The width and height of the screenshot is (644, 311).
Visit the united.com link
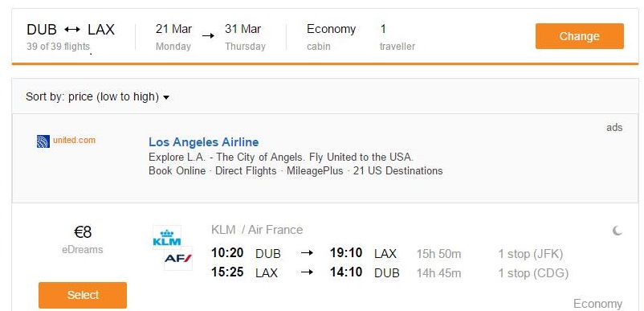coord(74,140)
